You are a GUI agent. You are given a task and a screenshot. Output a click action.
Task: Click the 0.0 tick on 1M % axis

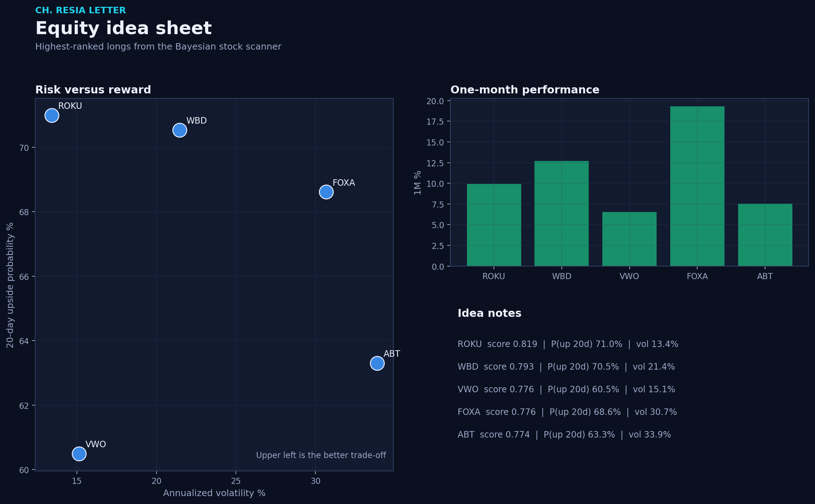[x=437, y=267]
